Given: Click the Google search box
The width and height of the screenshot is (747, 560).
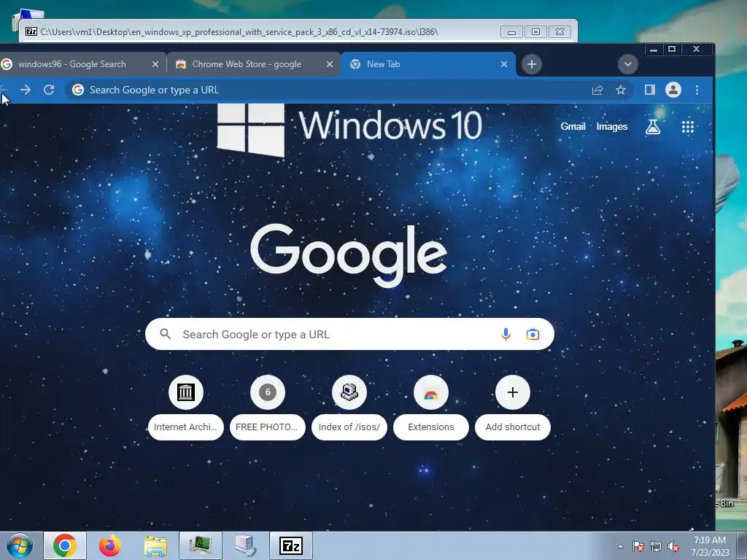Looking at the screenshot, I should (x=349, y=334).
